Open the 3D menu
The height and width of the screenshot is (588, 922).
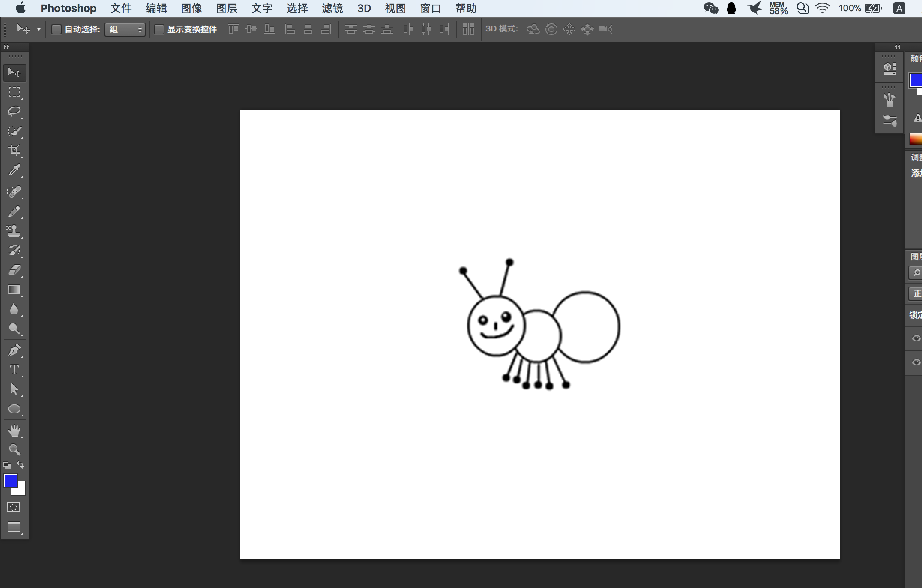[x=364, y=8]
